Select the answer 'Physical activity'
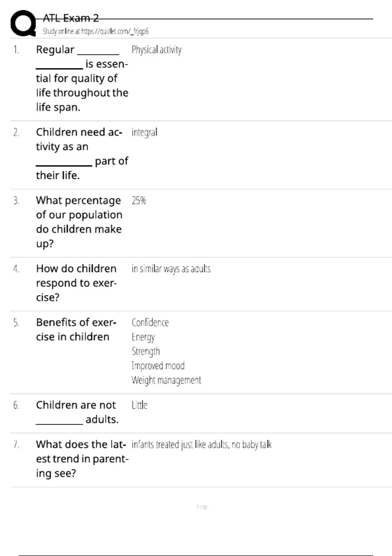 [x=156, y=50]
